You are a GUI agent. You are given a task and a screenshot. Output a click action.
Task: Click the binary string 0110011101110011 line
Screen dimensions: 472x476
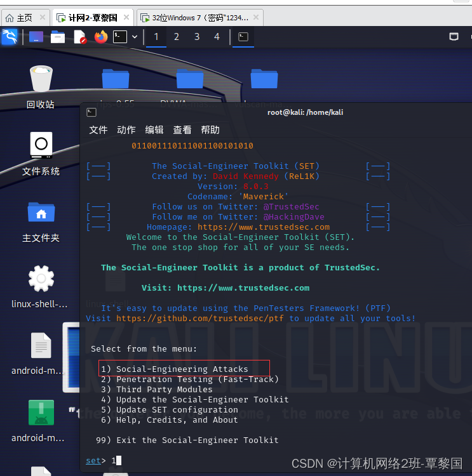192,146
